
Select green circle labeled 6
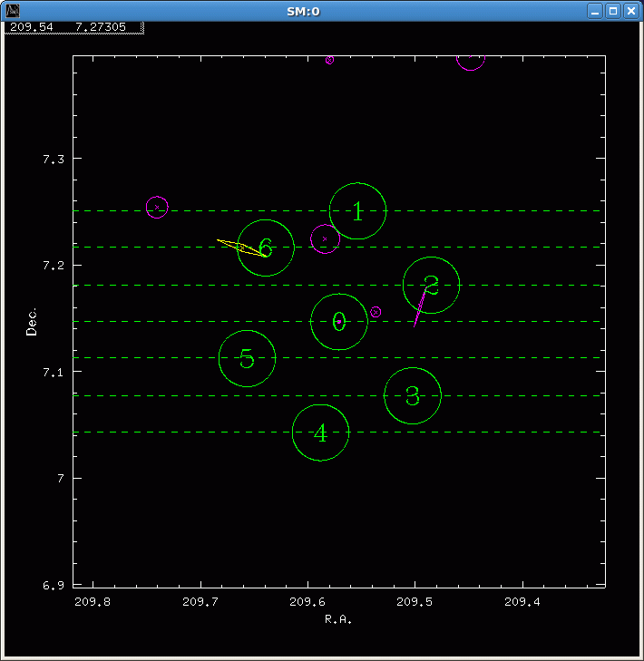(266, 248)
